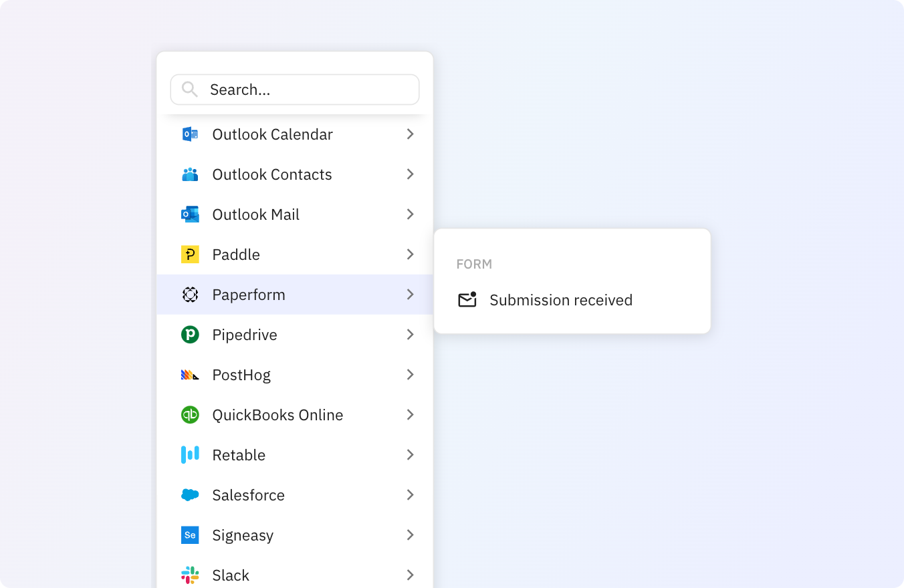Expand the PostHog row chevron
This screenshot has width=904, height=588.
(x=410, y=375)
